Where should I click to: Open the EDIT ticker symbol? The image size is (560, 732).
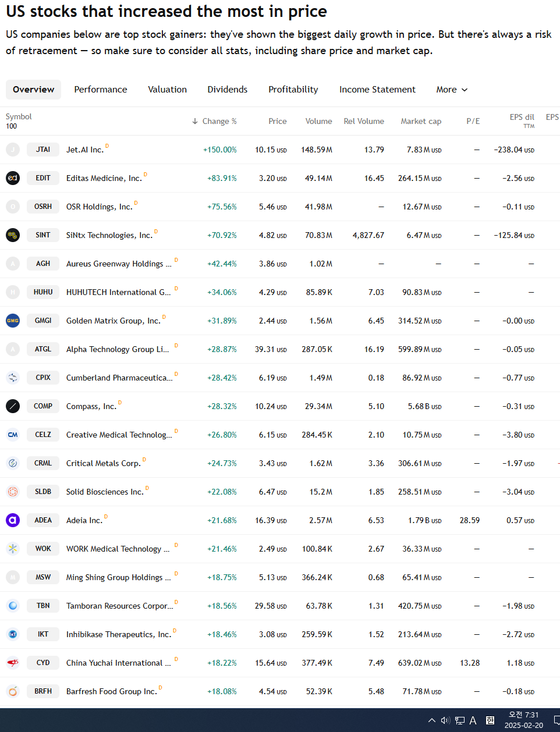[43, 178]
